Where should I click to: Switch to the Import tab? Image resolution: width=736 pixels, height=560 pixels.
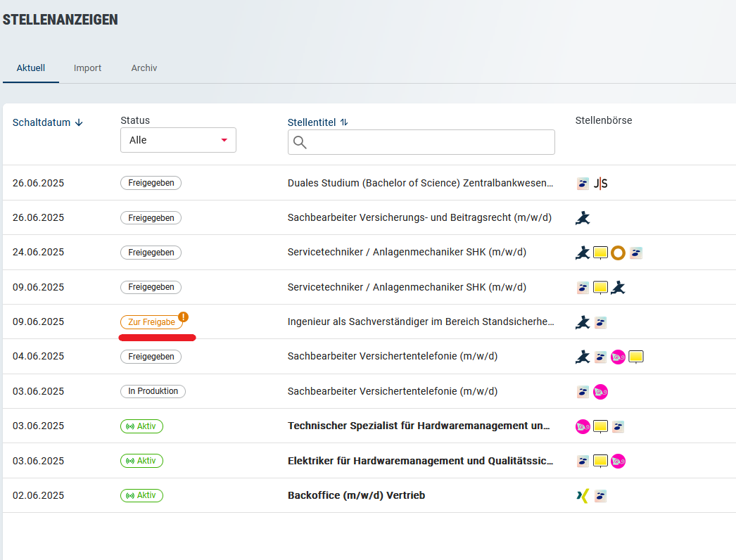point(87,68)
